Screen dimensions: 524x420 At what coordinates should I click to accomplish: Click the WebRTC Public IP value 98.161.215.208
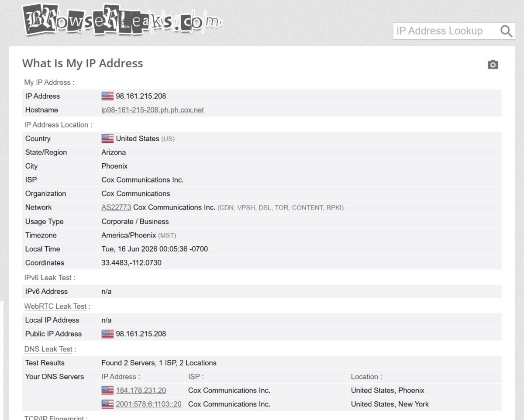coord(141,334)
